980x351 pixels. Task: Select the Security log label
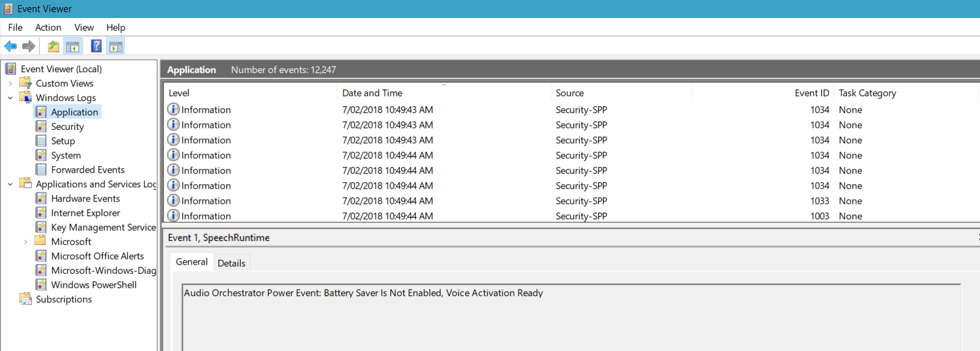(x=67, y=127)
